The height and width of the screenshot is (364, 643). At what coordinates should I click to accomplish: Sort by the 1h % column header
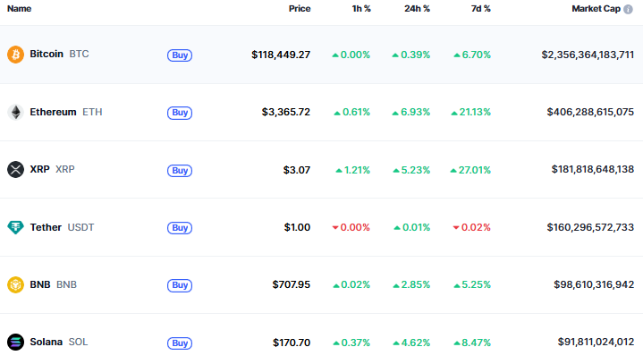pos(361,9)
